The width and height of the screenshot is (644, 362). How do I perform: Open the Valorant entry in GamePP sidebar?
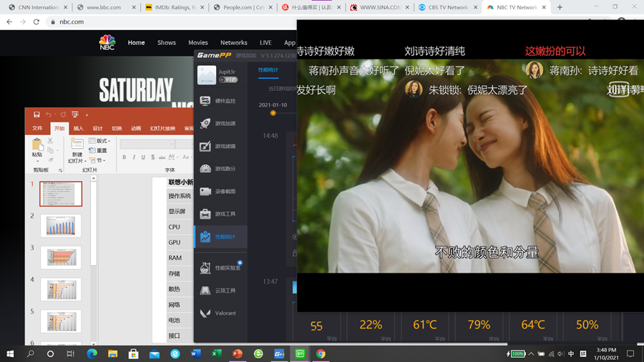click(220, 313)
